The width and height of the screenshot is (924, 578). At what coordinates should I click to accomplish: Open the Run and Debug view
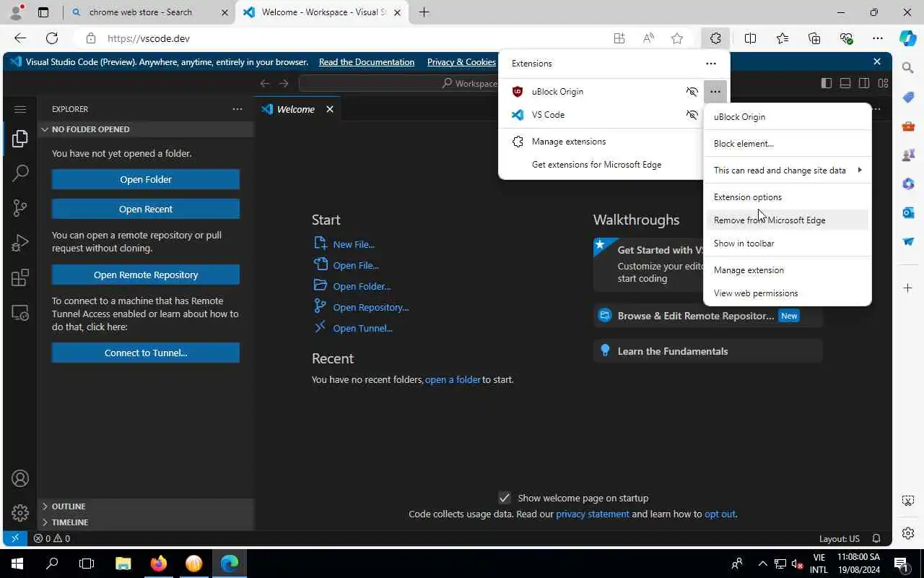(20, 243)
